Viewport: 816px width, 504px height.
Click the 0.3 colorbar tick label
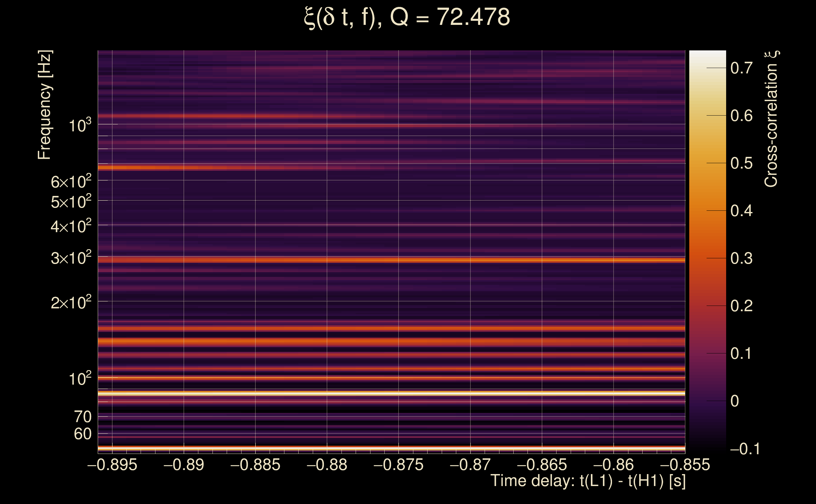741,258
